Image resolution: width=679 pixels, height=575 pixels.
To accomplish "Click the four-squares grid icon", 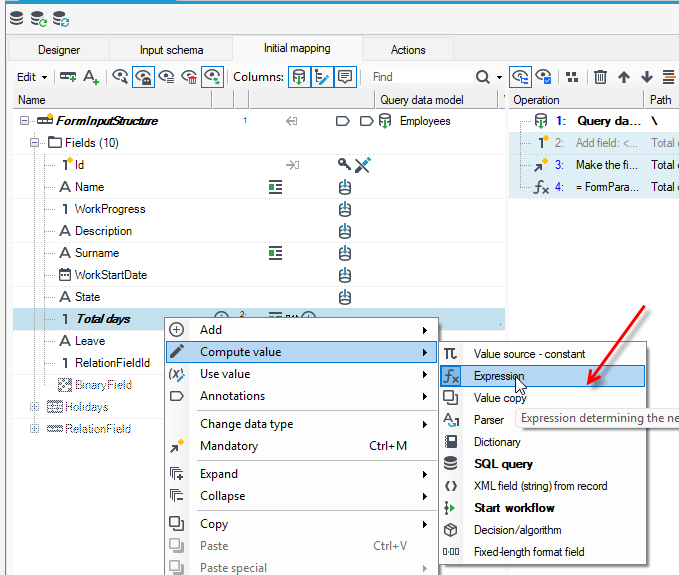I will 572,77.
